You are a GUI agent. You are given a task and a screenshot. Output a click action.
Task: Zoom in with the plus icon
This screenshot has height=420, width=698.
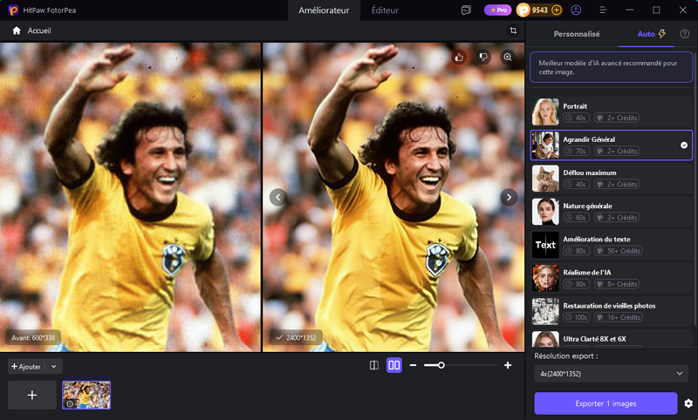507,365
